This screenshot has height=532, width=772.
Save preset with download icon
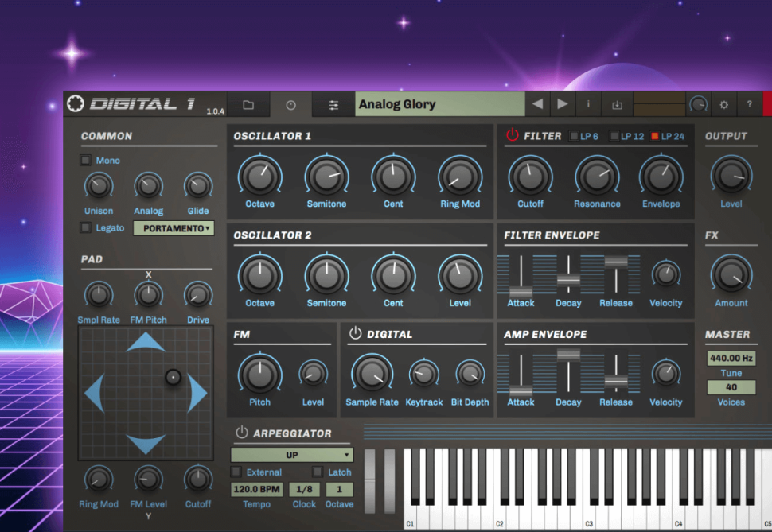tap(617, 104)
